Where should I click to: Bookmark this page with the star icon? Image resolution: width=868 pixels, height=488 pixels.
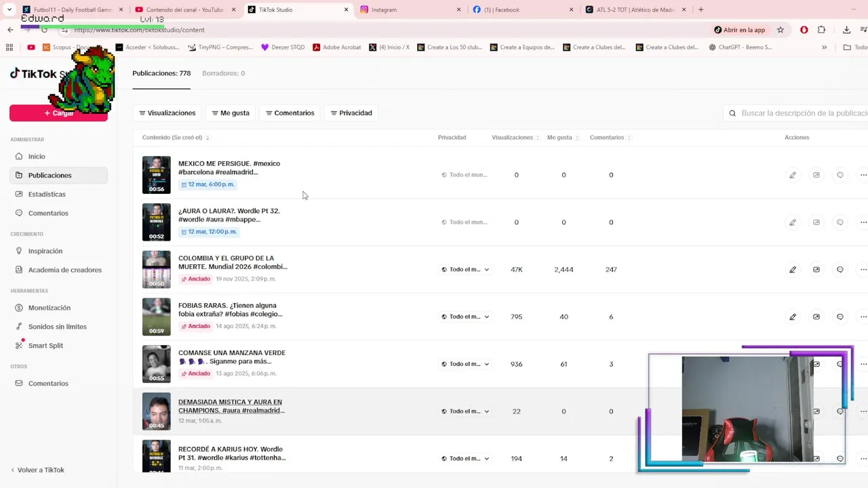point(781,30)
